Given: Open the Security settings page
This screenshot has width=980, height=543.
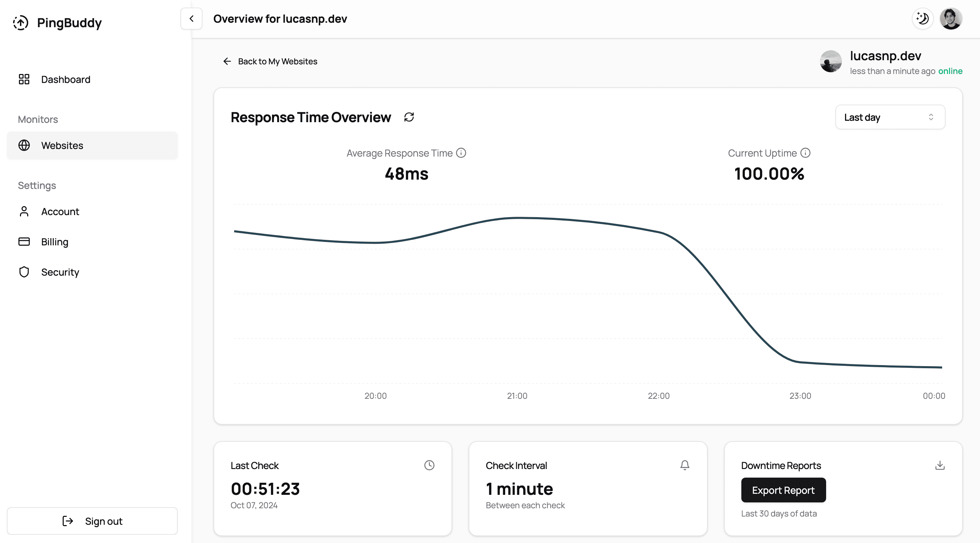Looking at the screenshot, I should (92, 272).
